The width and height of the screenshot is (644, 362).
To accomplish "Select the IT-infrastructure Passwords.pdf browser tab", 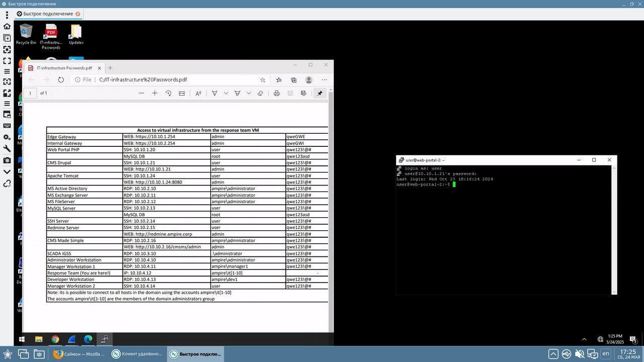I will click(x=64, y=68).
